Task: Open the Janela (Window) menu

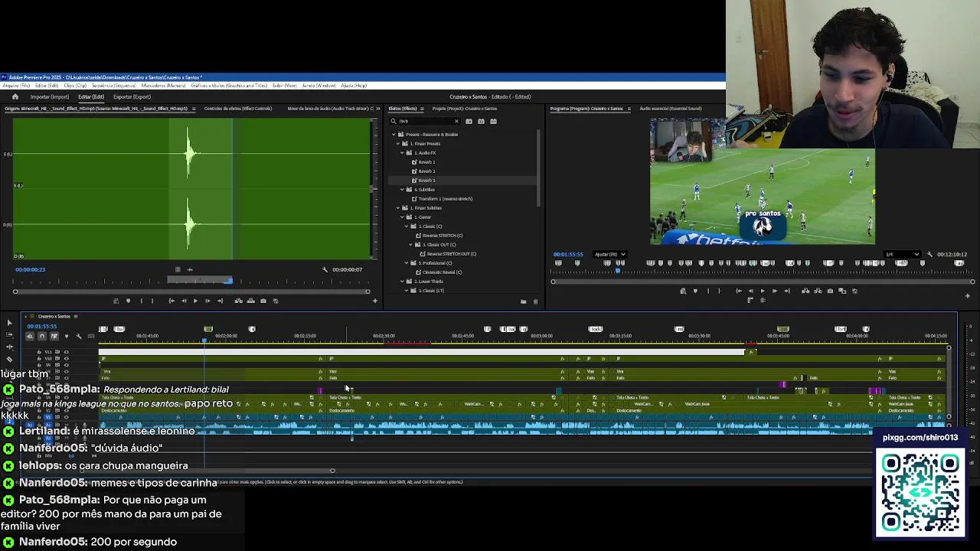Action: 318,86
